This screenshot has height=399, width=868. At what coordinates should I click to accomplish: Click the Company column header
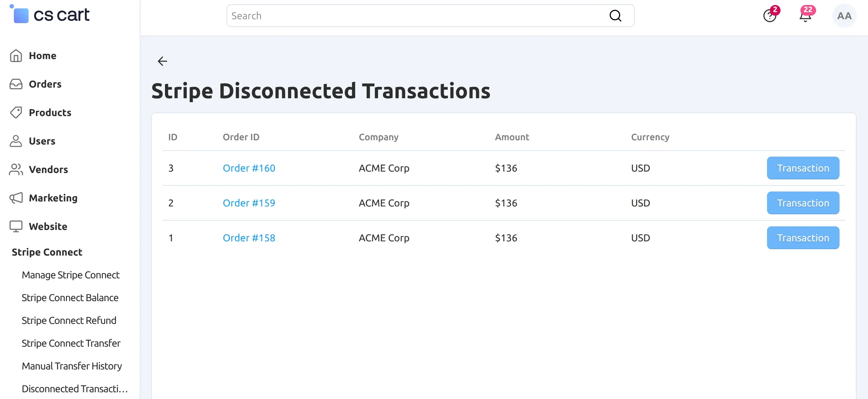point(379,137)
